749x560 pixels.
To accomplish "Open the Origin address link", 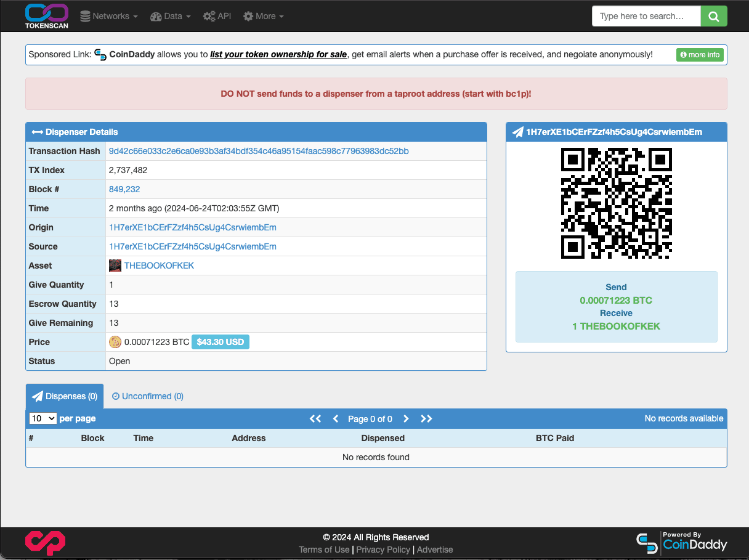I will coord(193,227).
